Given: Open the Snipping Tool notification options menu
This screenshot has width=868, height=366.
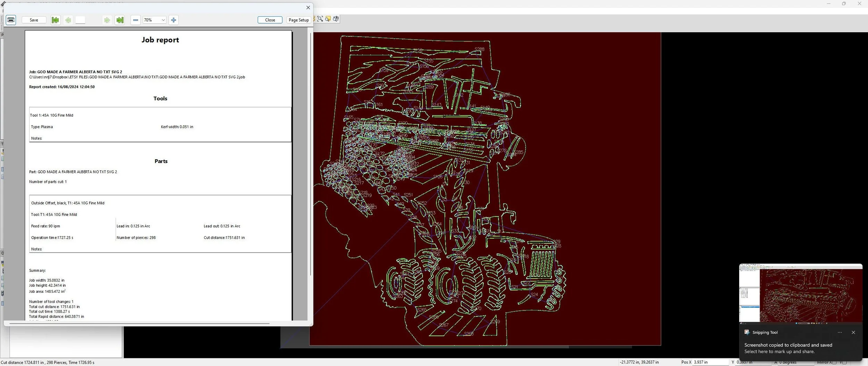Looking at the screenshot, I should pyautogui.click(x=840, y=332).
